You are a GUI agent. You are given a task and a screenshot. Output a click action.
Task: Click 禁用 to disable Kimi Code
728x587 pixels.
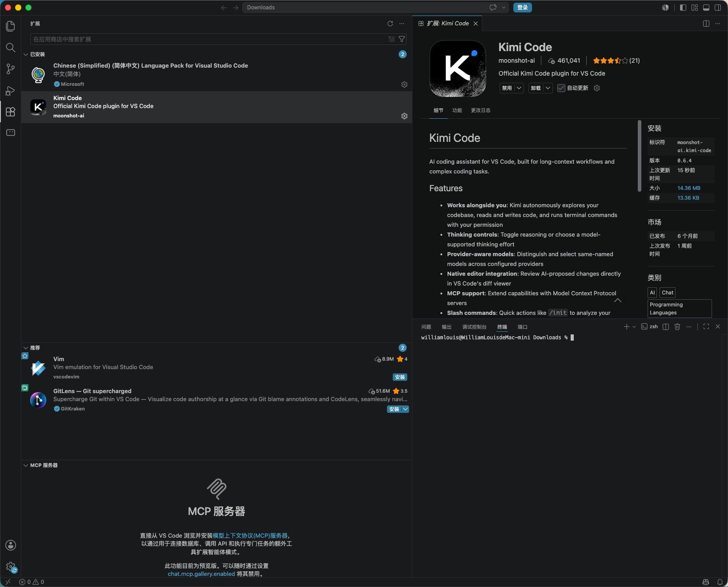(507, 88)
